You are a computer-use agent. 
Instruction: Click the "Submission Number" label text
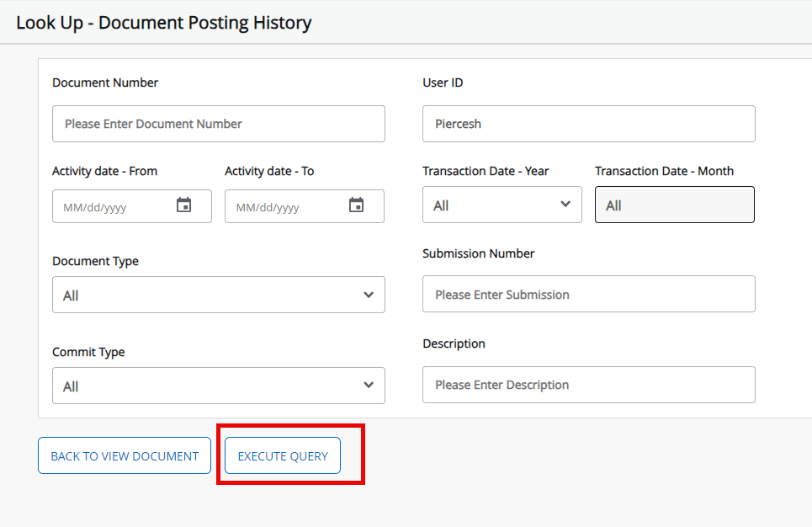[478, 253]
